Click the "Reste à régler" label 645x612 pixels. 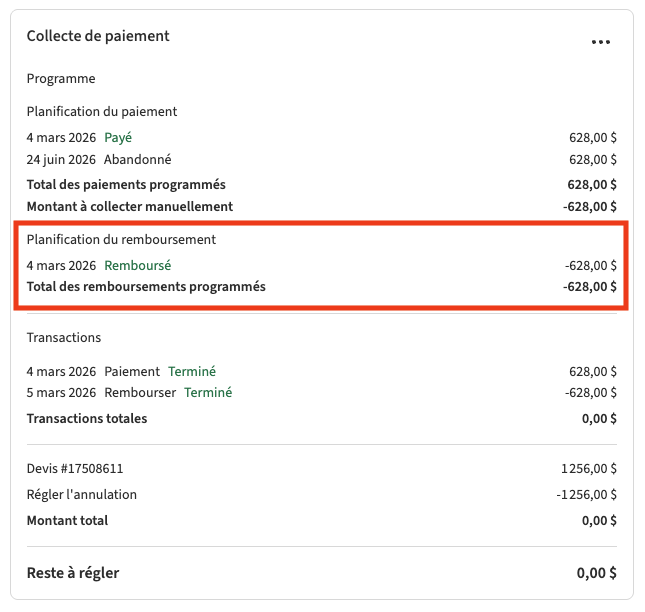pyautogui.click(x=73, y=573)
